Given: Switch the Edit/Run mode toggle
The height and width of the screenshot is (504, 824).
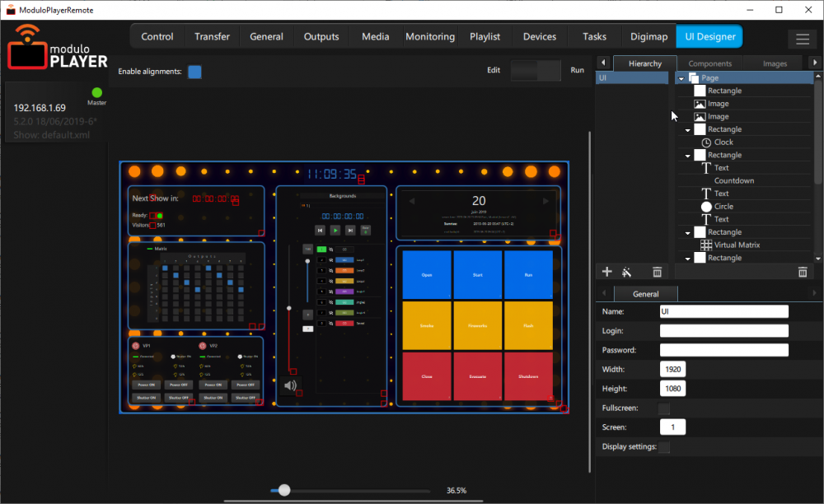Looking at the screenshot, I should pyautogui.click(x=535, y=71).
